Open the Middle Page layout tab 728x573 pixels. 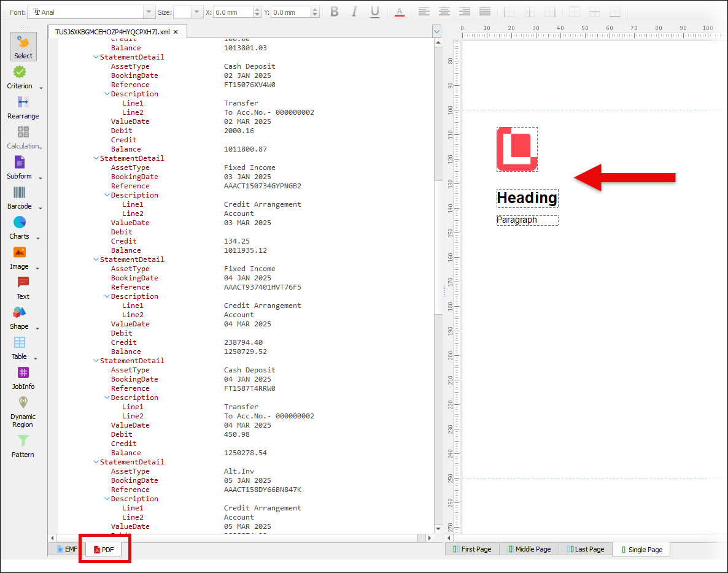529,549
